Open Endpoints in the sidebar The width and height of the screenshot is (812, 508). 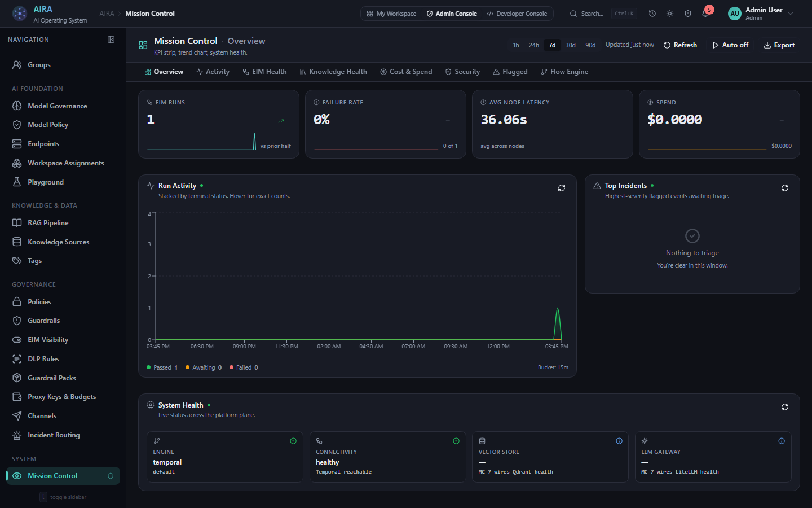pos(63,144)
